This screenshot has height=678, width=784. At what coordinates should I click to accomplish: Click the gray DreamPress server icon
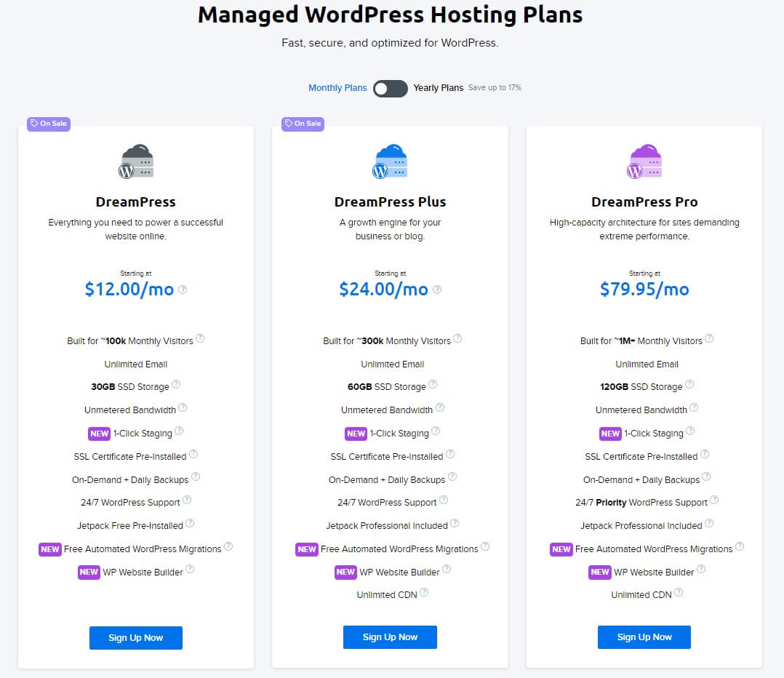coord(135,161)
